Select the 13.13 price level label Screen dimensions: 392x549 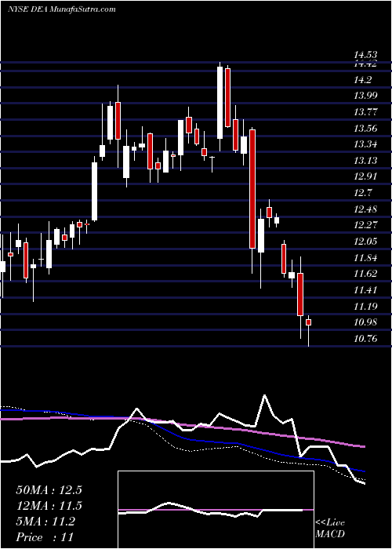365,160
